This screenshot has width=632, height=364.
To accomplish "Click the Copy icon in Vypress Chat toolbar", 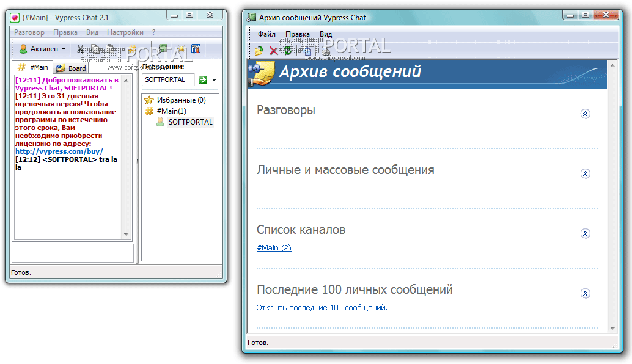I will point(95,49).
